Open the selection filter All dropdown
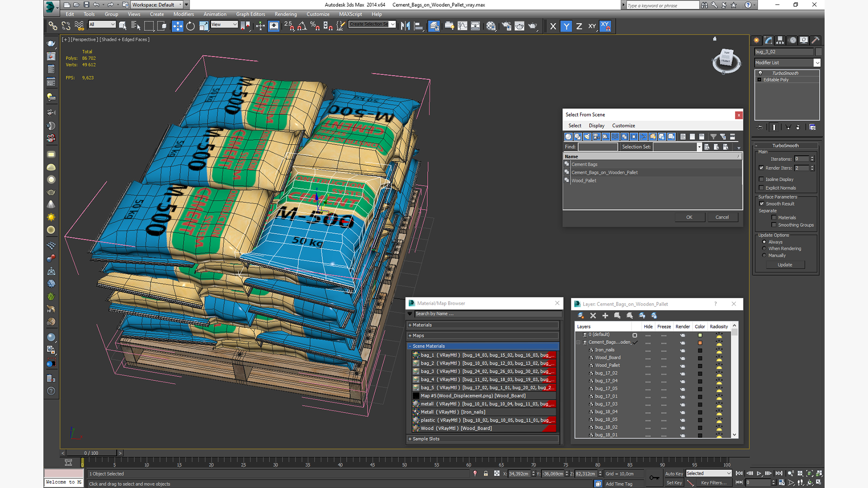 tap(102, 24)
